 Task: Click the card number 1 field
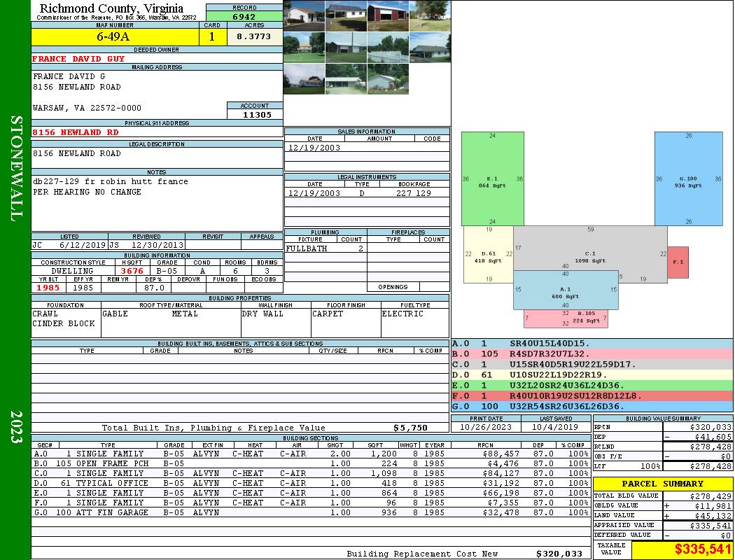coord(212,36)
